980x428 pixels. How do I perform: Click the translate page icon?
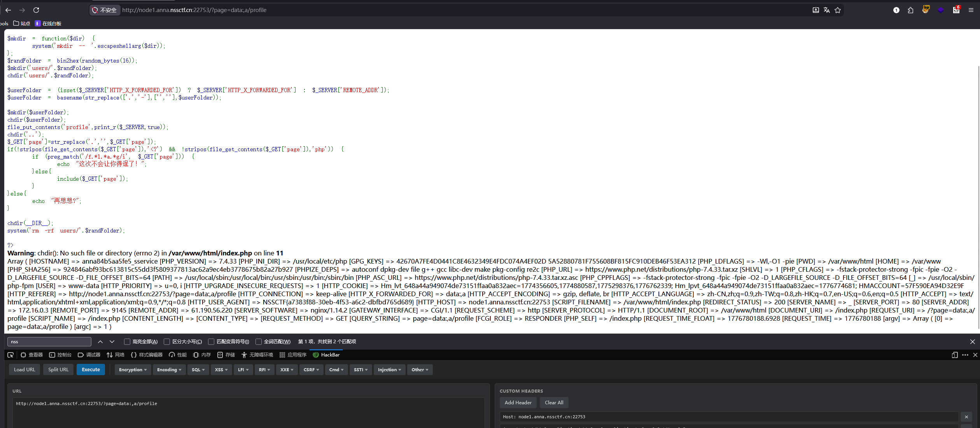pos(827,10)
